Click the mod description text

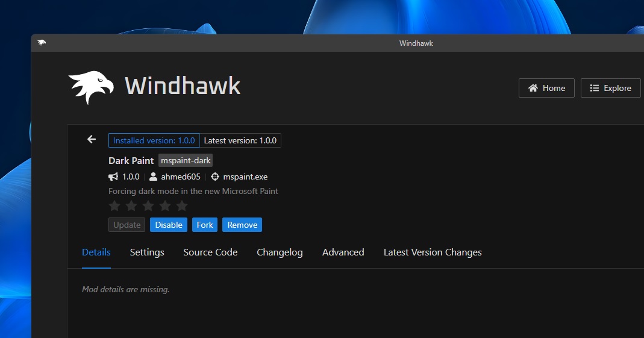click(x=193, y=191)
